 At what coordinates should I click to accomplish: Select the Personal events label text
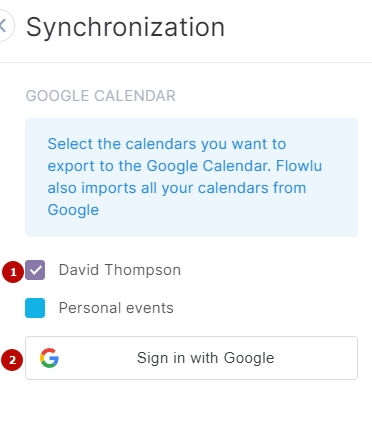coord(116,308)
